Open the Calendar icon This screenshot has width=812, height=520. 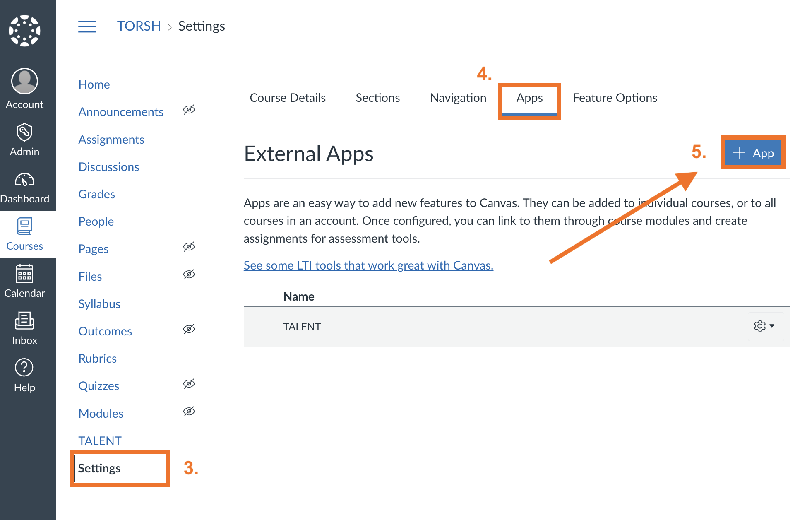24,274
